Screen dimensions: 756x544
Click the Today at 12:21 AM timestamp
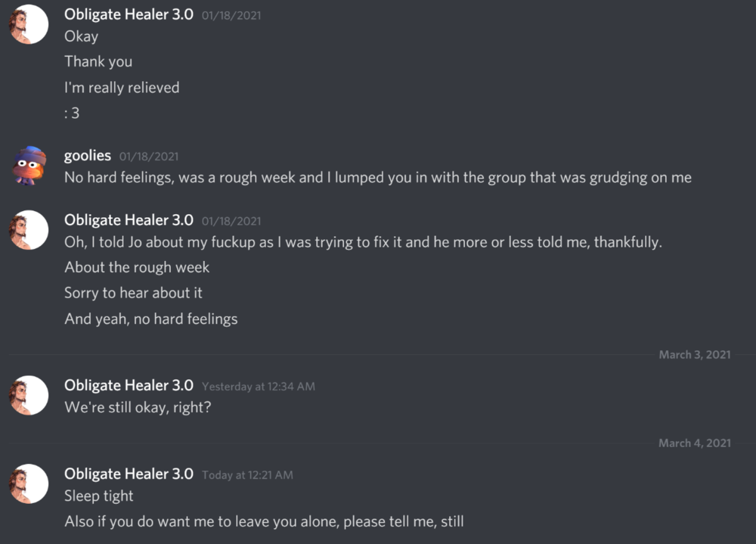click(x=246, y=475)
